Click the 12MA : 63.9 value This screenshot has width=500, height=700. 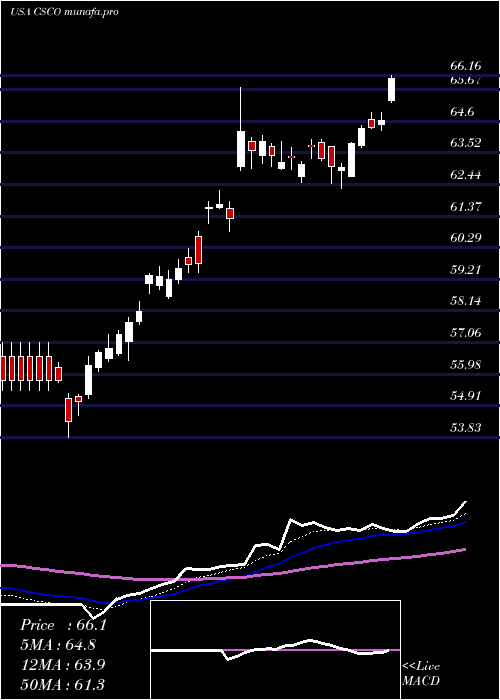(x=62, y=665)
